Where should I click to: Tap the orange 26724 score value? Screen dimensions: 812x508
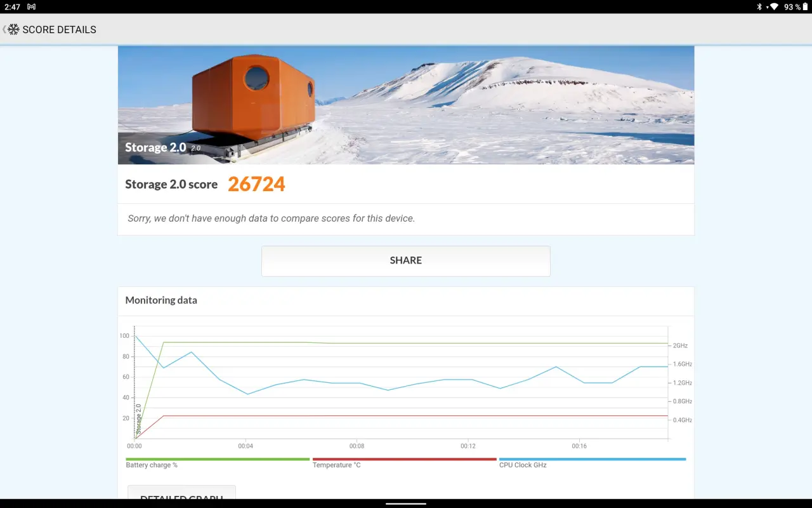click(256, 184)
